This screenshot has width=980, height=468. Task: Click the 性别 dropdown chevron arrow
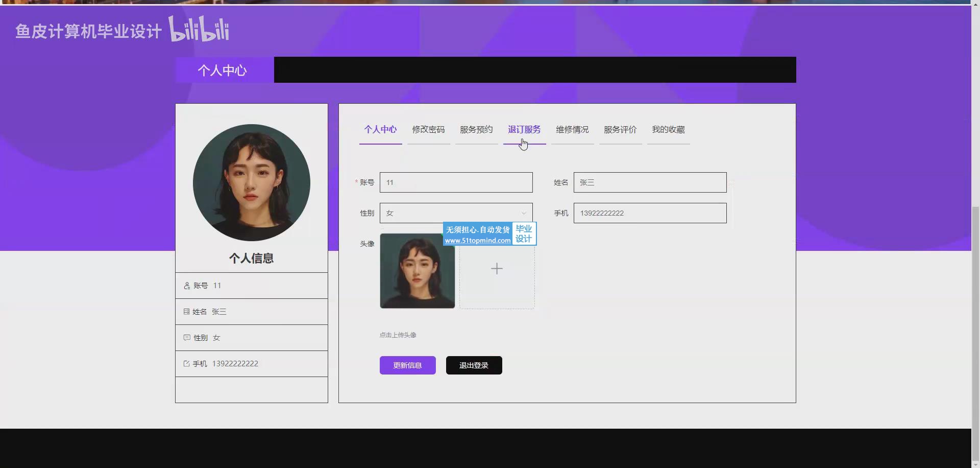pos(524,213)
